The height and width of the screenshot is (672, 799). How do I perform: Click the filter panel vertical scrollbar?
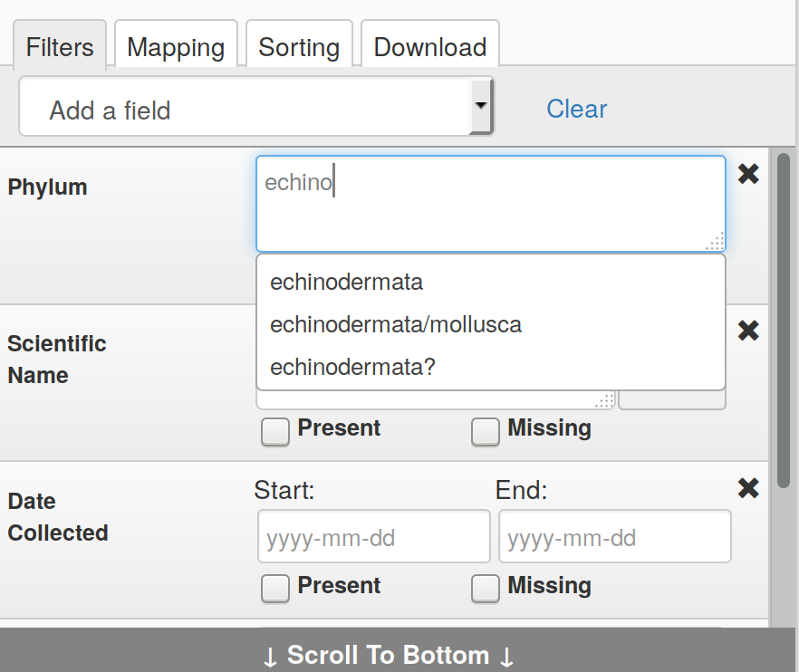784,321
